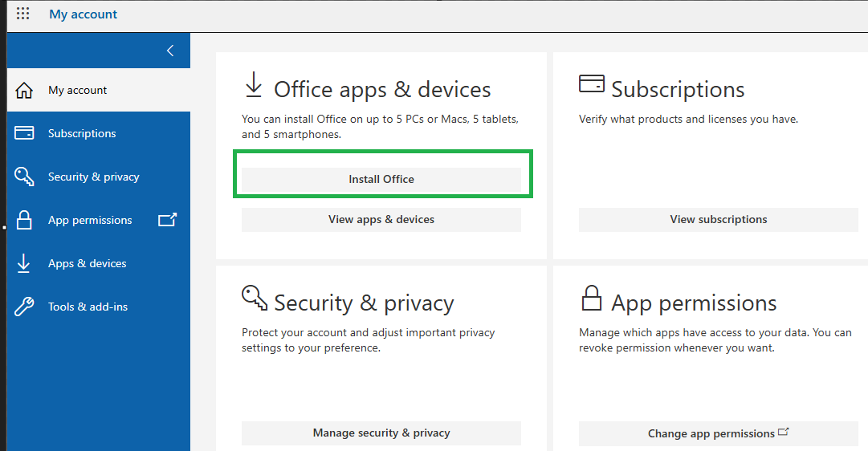Click Manage security & privacy button

pos(381,433)
